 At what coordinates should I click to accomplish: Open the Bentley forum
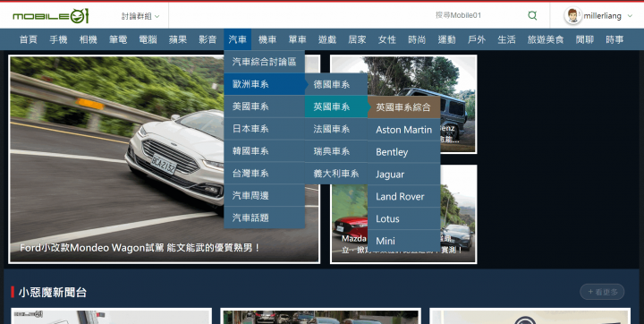(403, 152)
